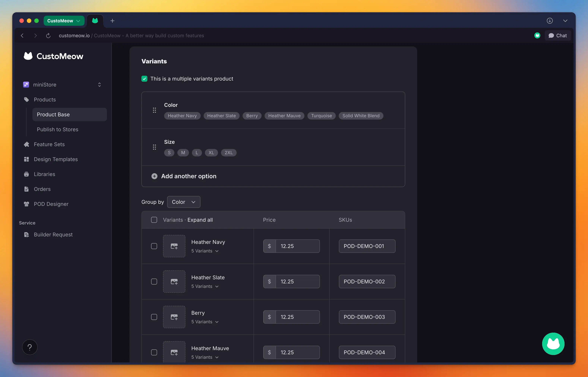Image resolution: width=588 pixels, height=377 pixels.
Task: Click the XL size tag
Action: pos(211,153)
